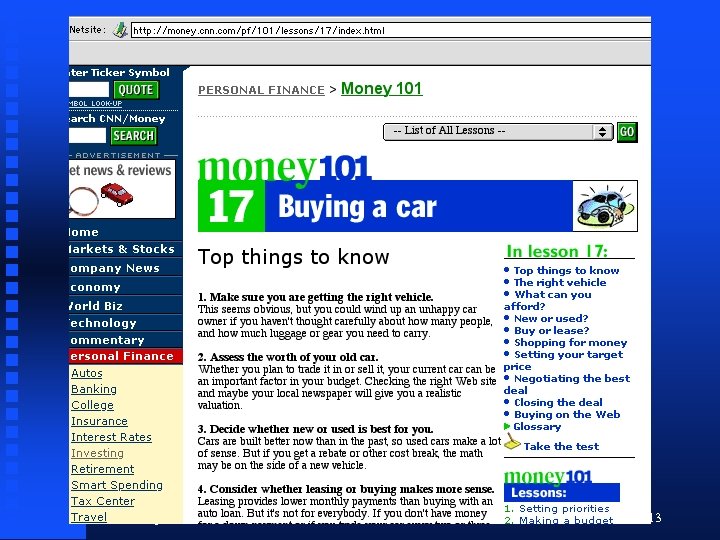Click the green arrow beside Glossary
Image resolution: width=720 pixels, height=540 pixels.
click(507, 427)
